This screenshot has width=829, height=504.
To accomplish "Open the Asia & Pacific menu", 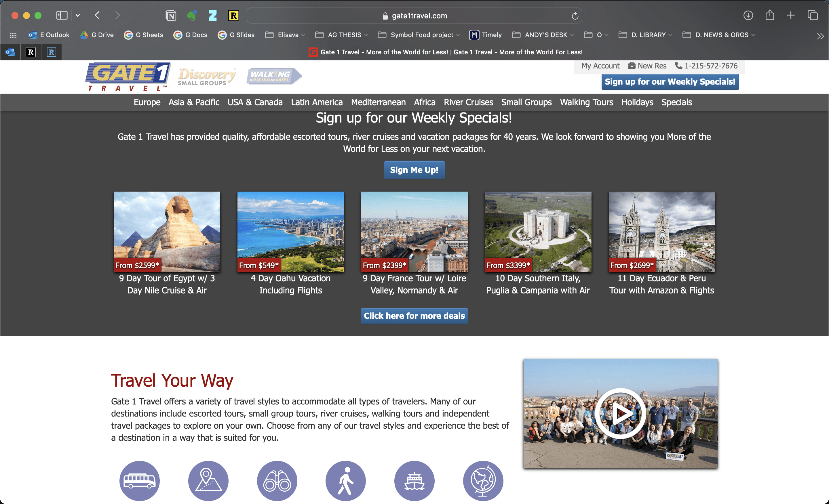I will 194,102.
